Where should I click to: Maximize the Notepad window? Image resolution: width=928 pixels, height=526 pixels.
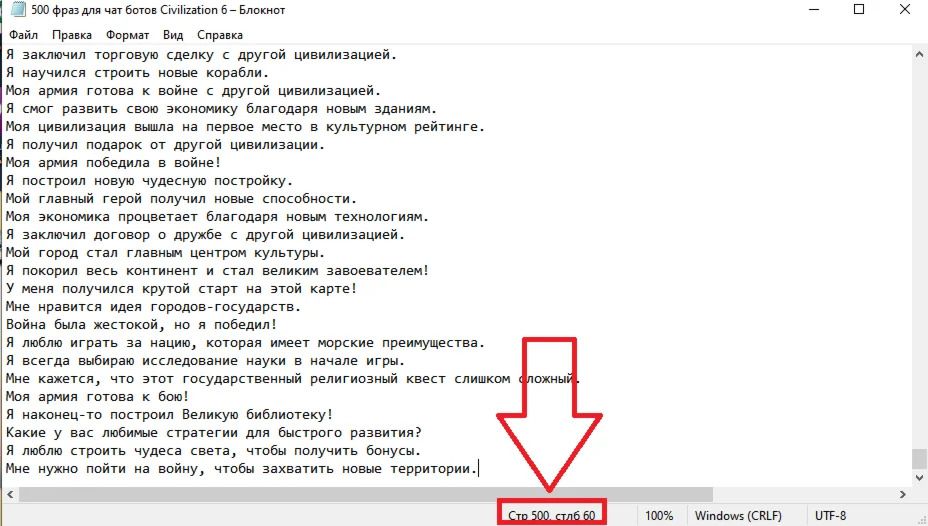(859, 9)
